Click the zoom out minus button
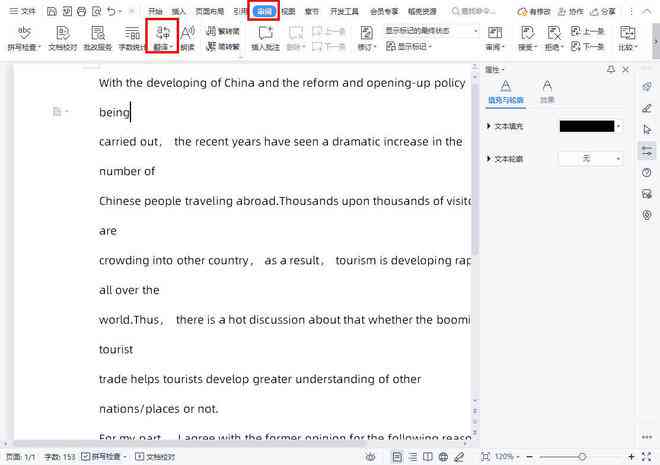660x465 pixels. pos(530,457)
